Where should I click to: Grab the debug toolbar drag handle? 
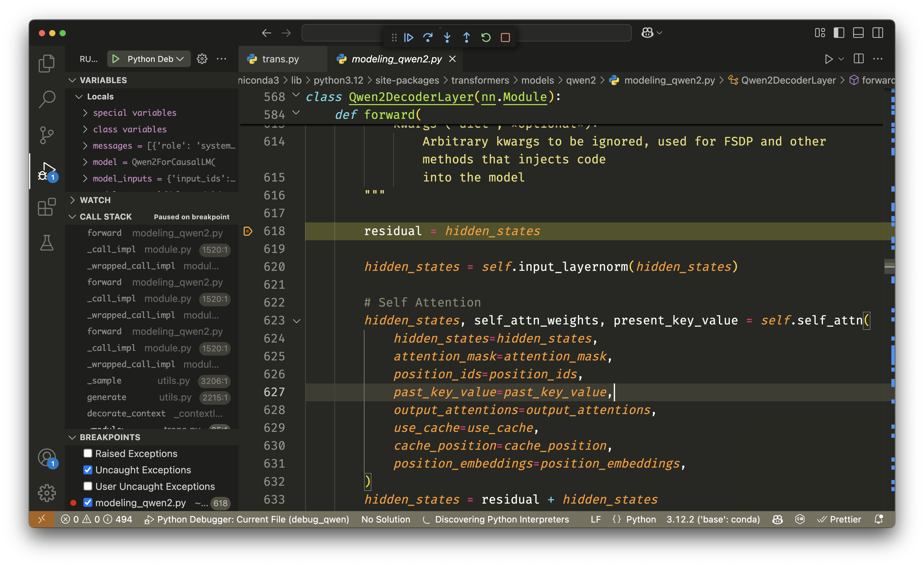394,38
